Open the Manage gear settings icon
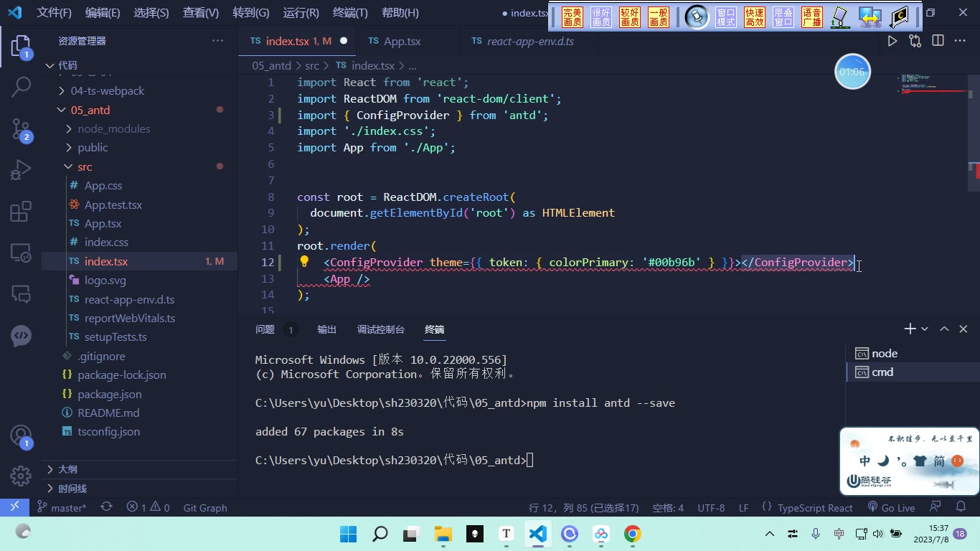This screenshot has height=551, width=980. pyautogui.click(x=21, y=475)
